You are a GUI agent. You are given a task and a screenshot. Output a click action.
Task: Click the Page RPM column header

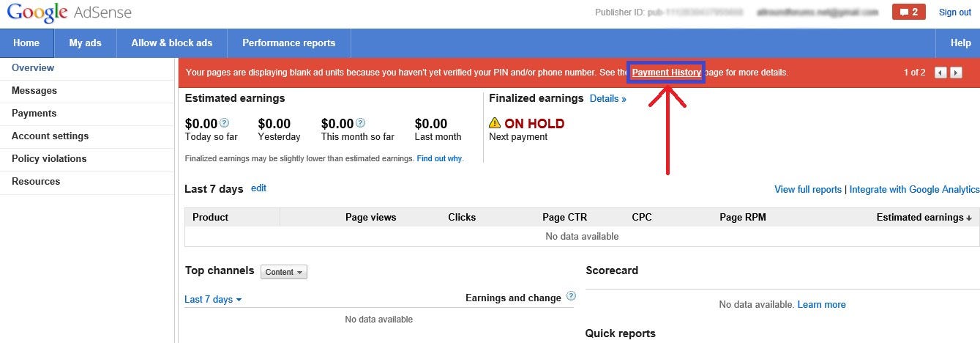tap(743, 217)
